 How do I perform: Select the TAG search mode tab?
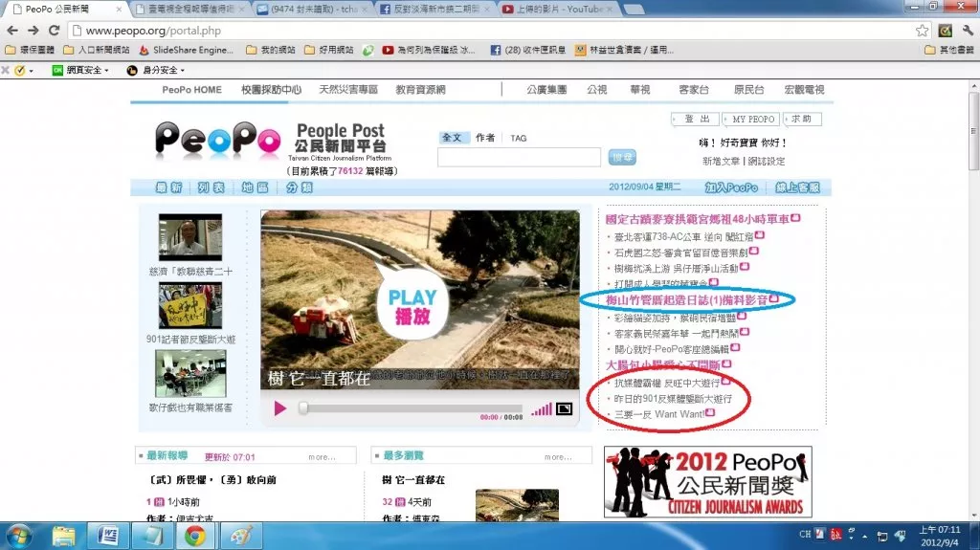coord(518,139)
